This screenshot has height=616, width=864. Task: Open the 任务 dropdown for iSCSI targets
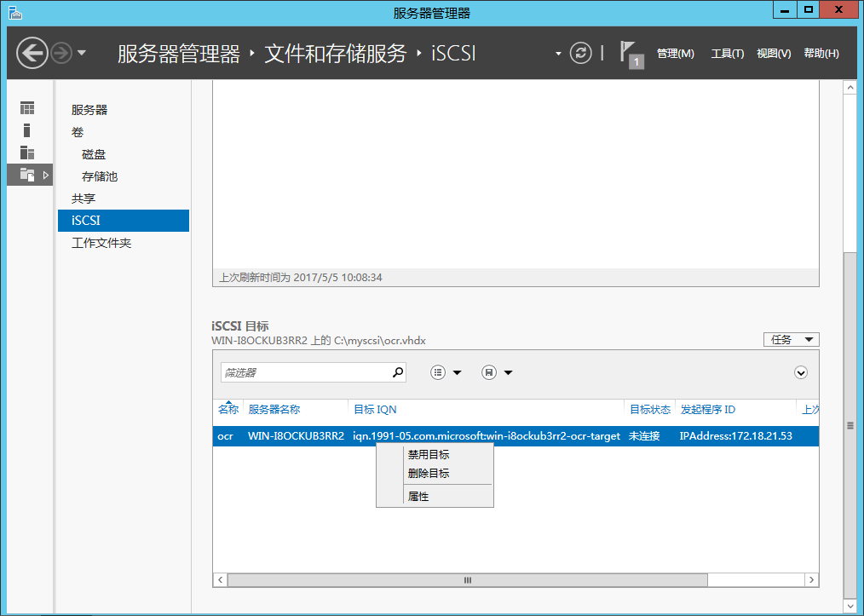click(791, 339)
